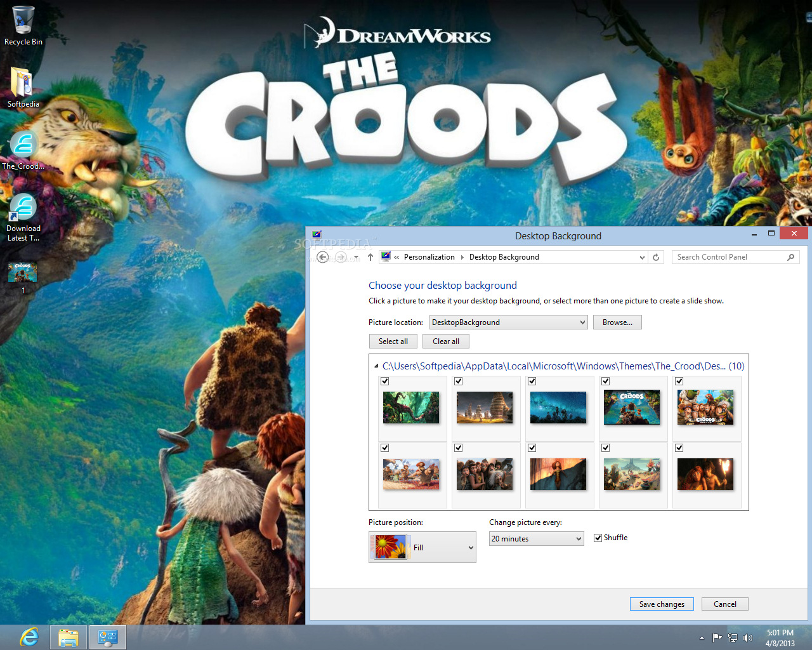Click Control Panel taskbar button
This screenshot has width=812, height=650.
(108, 637)
